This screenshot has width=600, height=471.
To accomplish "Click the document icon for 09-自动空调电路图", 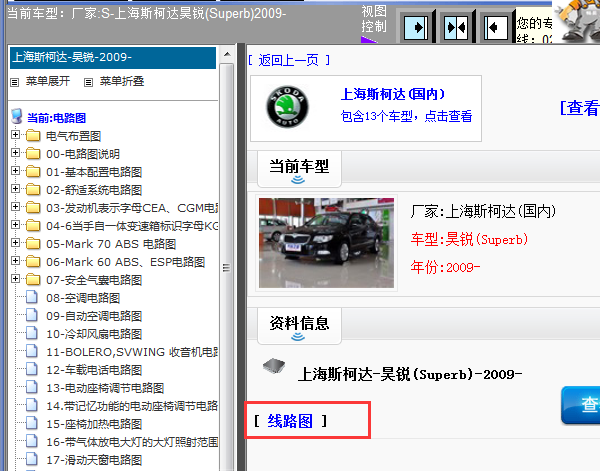I will 32,315.
